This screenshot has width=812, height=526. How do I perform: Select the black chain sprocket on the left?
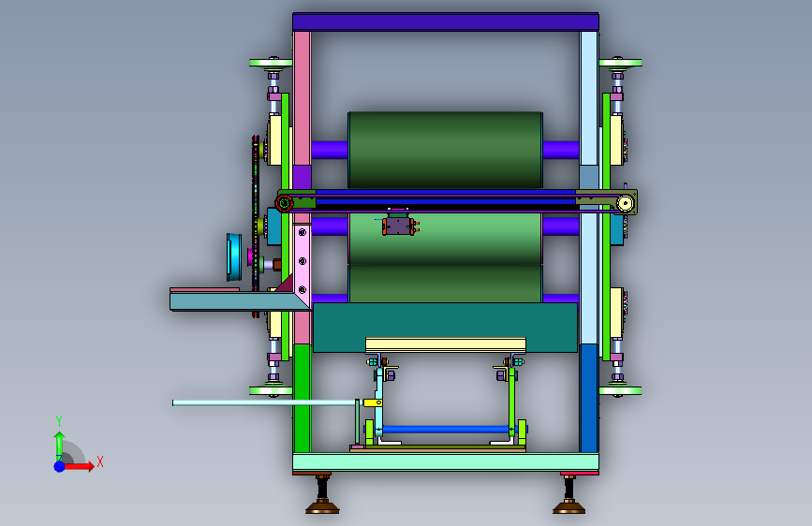tap(256, 226)
